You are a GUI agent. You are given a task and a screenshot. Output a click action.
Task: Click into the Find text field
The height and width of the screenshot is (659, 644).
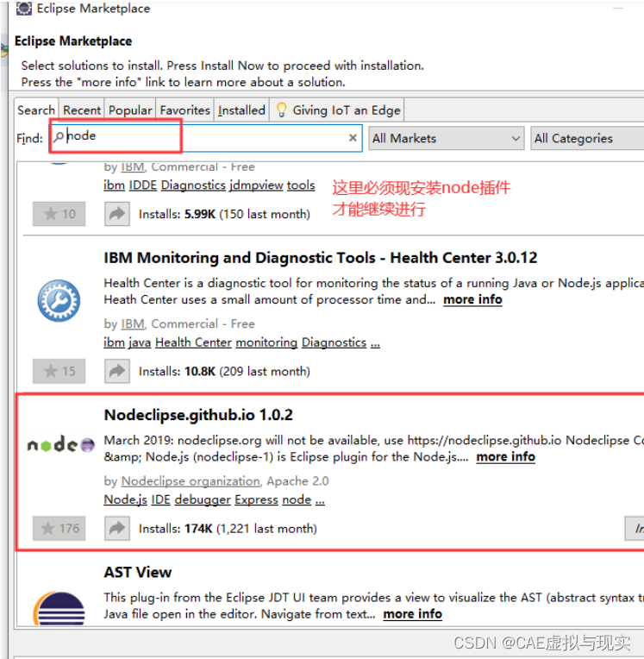coord(206,138)
